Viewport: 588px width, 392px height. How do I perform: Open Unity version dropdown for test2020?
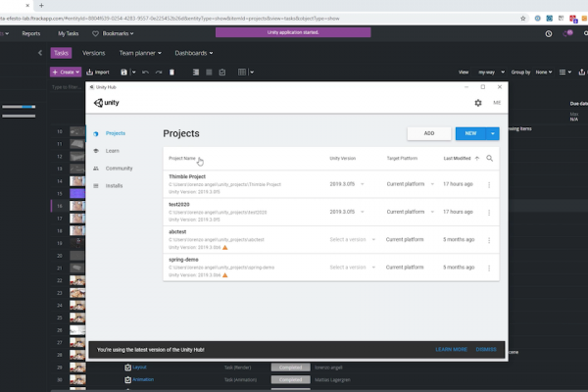[347, 212]
